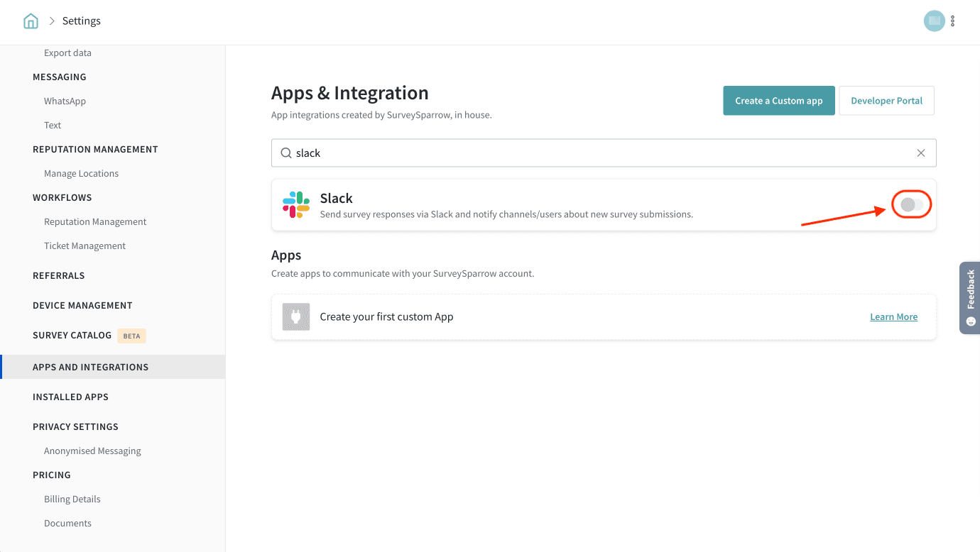The height and width of the screenshot is (552, 980).
Task: Enable the Slack integration toggle
Action: (911, 205)
